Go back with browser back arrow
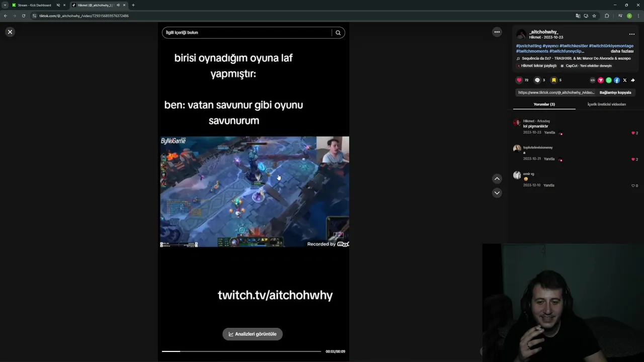The width and height of the screenshot is (644, 362). point(6,16)
